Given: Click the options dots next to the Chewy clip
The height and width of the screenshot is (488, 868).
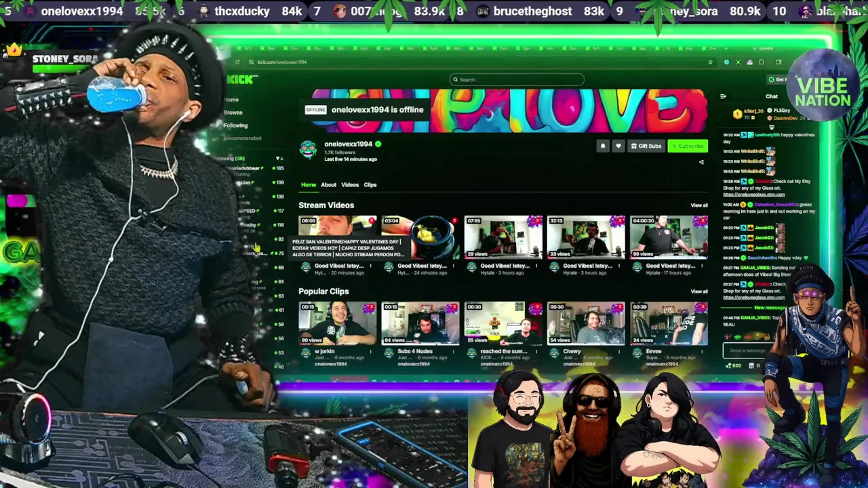Looking at the screenshot, I should (x=619, y=352).
